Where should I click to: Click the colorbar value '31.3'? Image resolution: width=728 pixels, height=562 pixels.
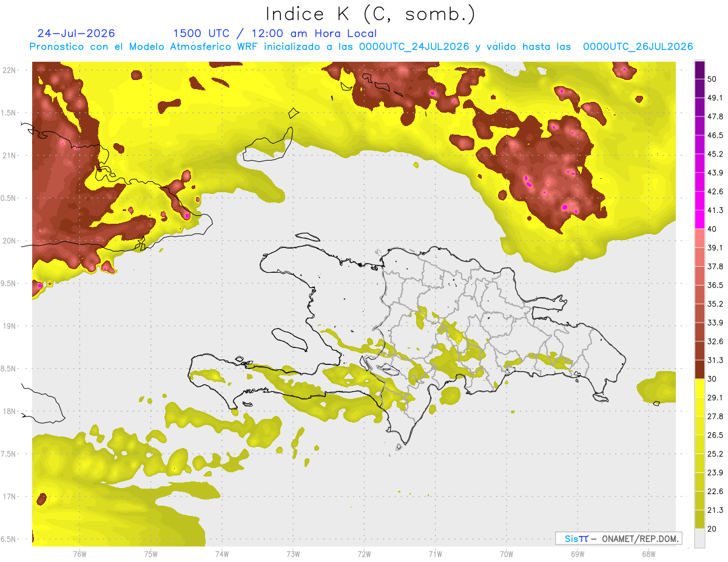click(715, 360)
